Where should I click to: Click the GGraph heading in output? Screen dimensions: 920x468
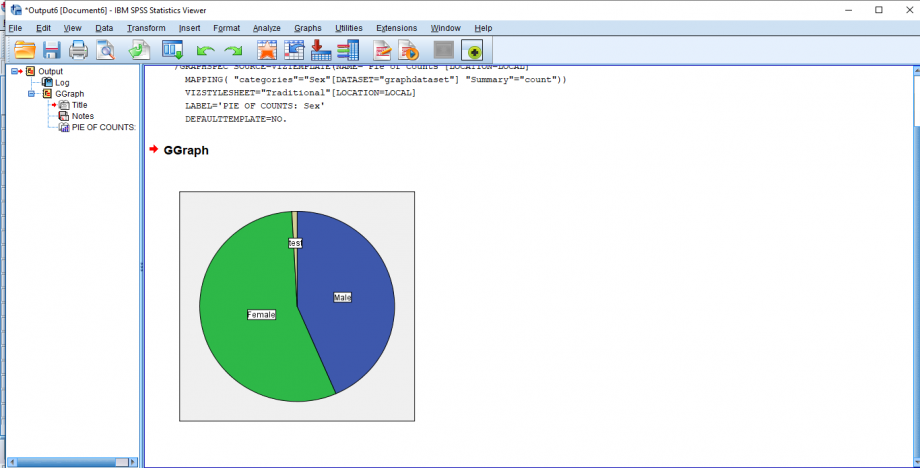(x=186, y=150)
